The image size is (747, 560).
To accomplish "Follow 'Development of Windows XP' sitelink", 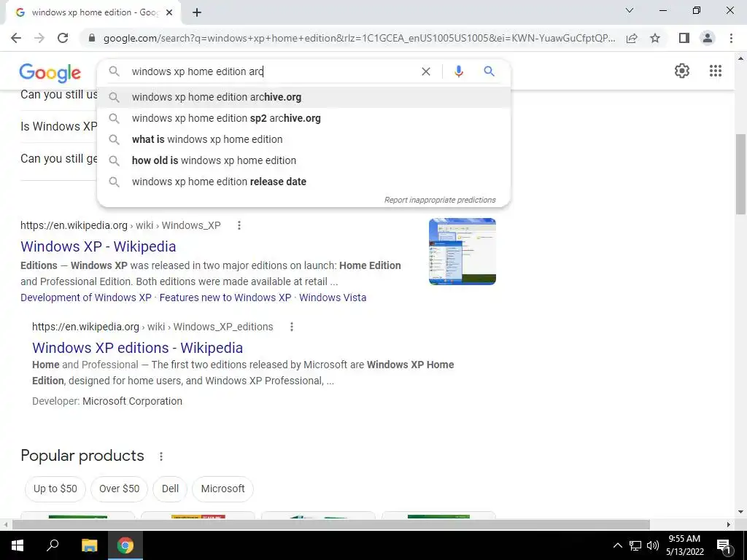I will (x=86, y=297).
